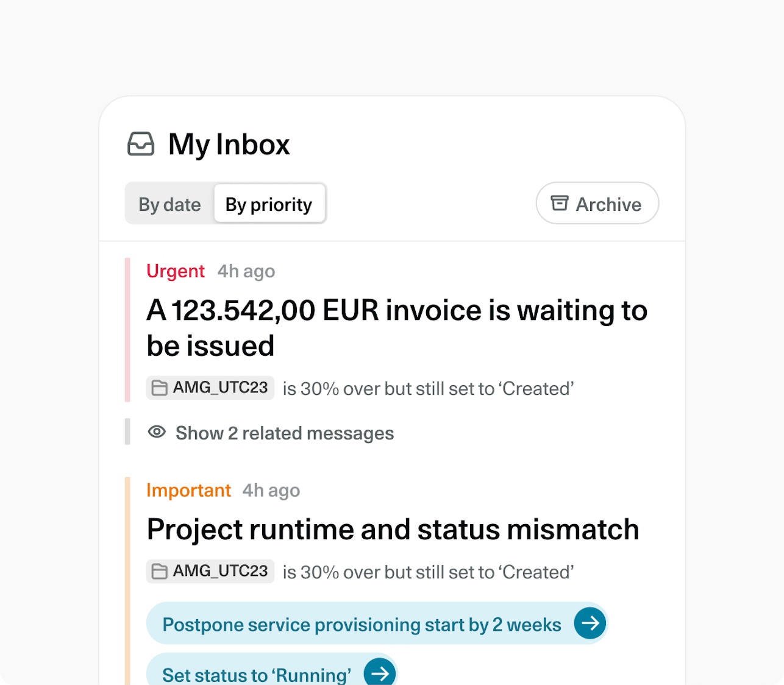Click the inbox tray icon beside My Inbox
The image size is (784, 685).
pyautogui.click(x=141, y=144)
